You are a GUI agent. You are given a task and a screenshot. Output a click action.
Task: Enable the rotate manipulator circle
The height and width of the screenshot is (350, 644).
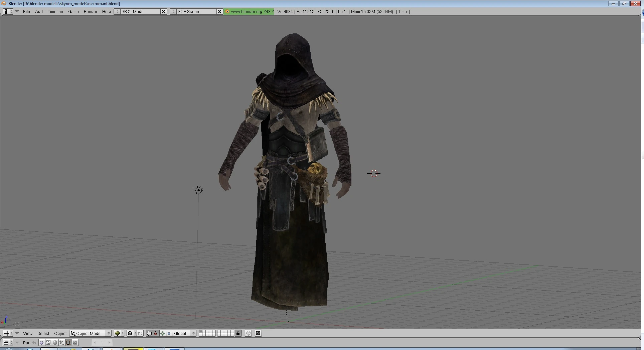(162, 333)
